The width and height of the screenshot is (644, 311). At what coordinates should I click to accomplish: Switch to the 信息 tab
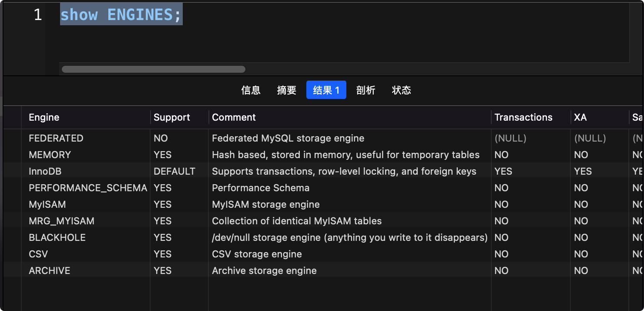251,90
